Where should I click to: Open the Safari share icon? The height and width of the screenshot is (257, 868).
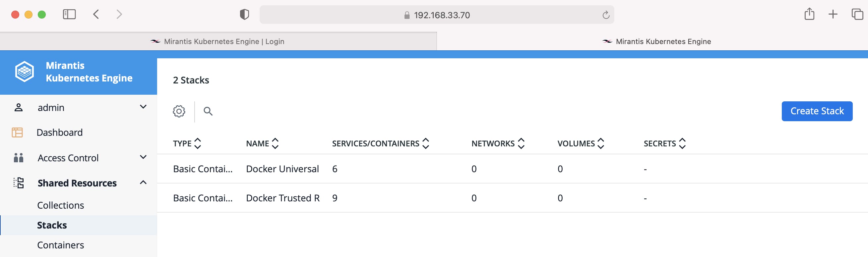pos(809,14)
